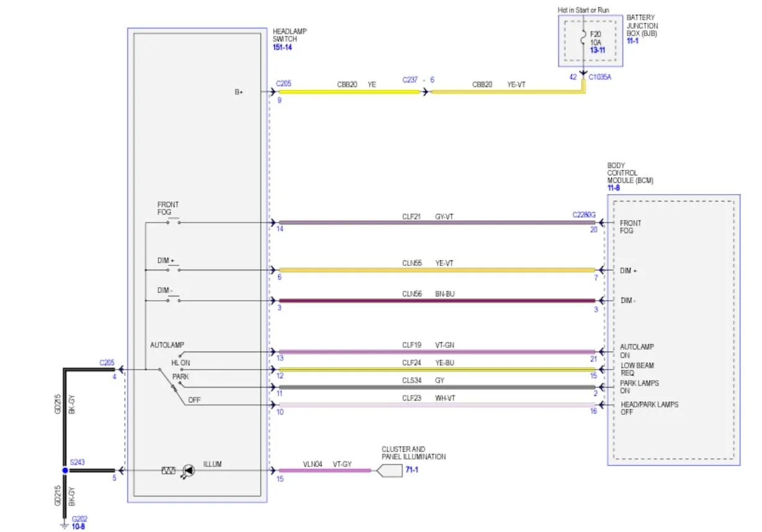The image size is (762, 532).
Task: Click the ILLUM LED symbol
Action: (189, 471)
